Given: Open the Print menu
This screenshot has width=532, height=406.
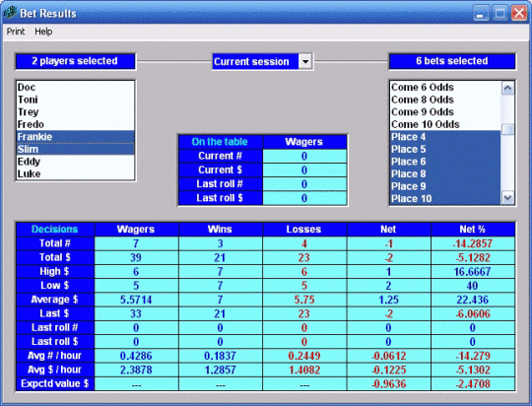Looking at the screenshot, I should [x=16, y=32].
